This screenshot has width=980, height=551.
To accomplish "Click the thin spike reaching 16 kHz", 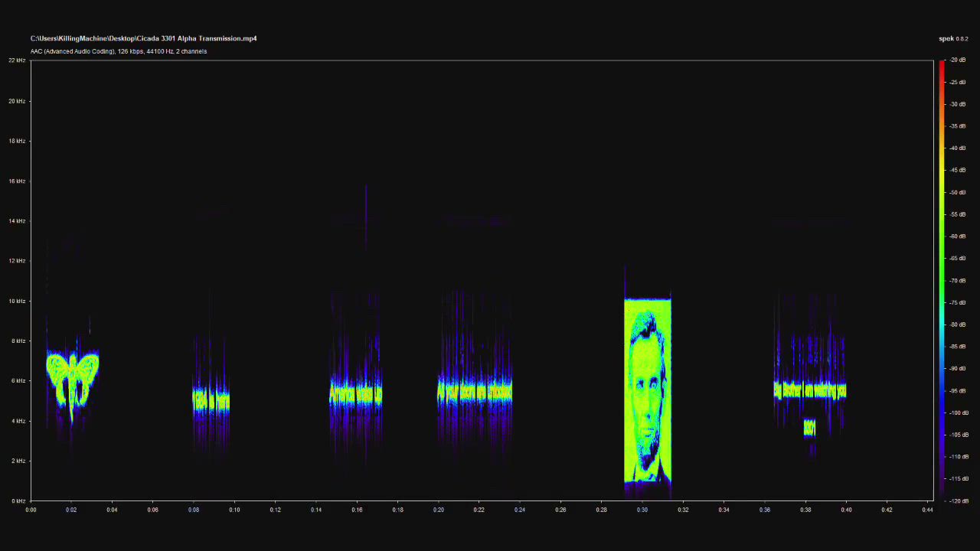I will tap(366, 214).
